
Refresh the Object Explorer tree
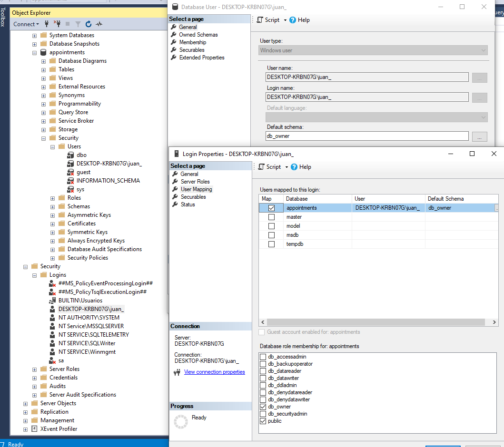click(89, 24)
